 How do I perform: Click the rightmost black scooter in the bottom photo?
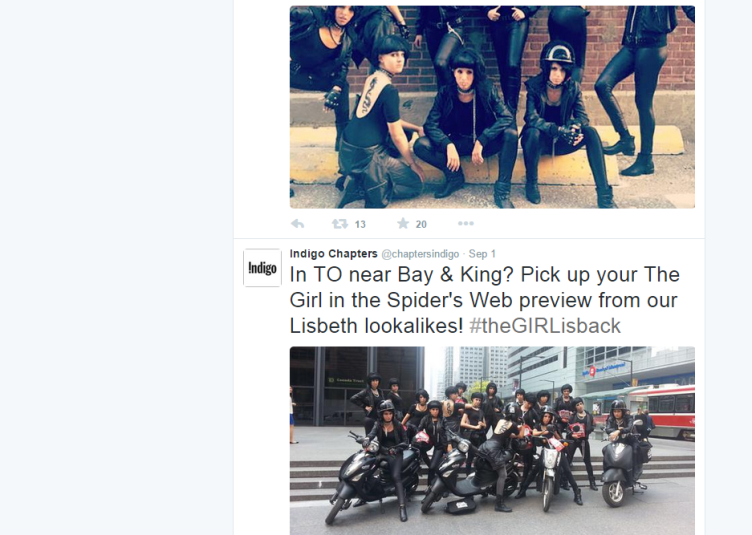point(623,470)
